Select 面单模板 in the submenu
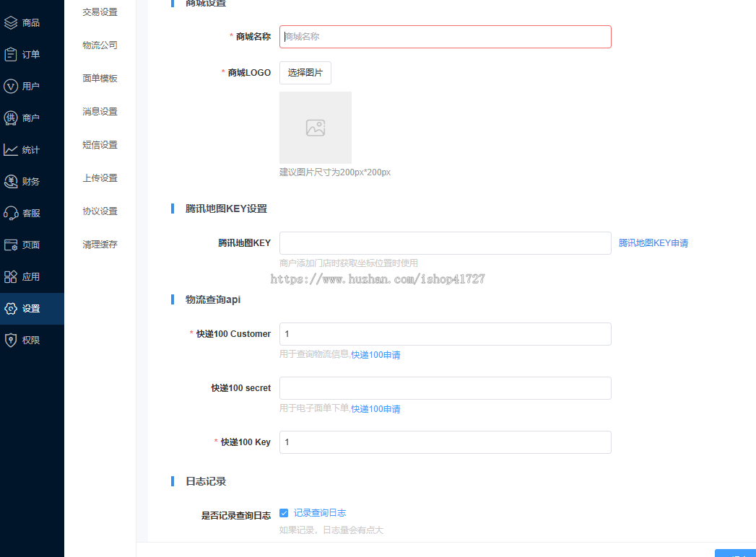The image size is (756, 557). tap(100, 79)
